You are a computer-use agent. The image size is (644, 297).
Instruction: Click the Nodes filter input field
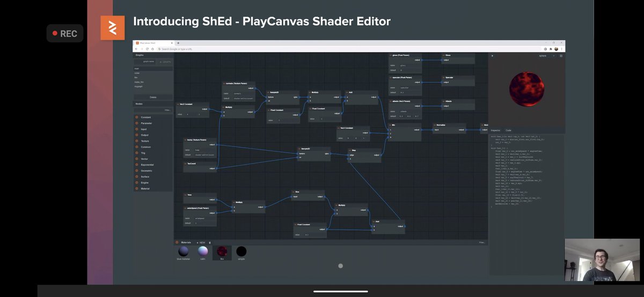153,110
